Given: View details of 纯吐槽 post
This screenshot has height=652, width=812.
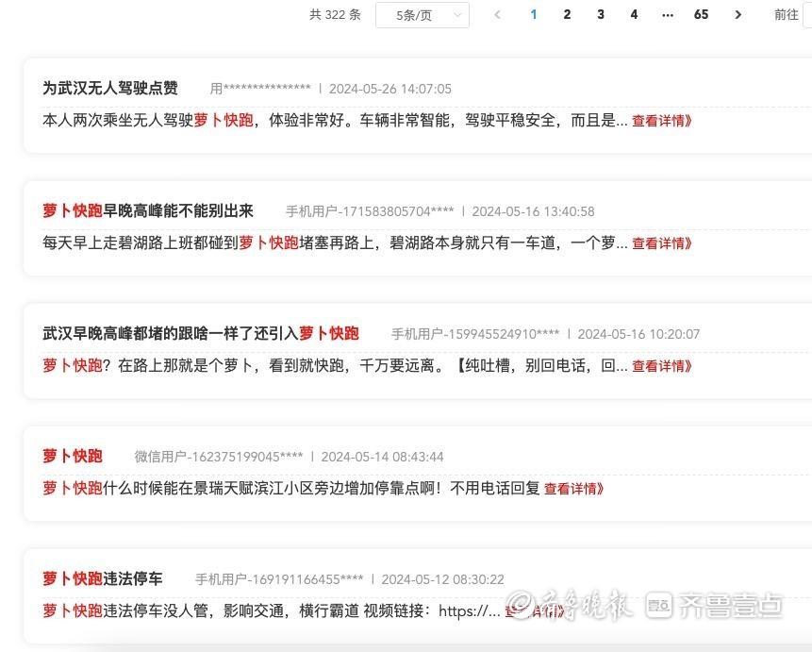Looking at the screenshot, I should 662,366.
